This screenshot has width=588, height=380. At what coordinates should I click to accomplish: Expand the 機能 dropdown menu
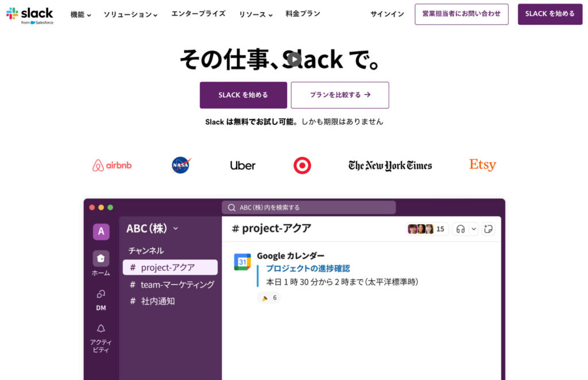80,14
